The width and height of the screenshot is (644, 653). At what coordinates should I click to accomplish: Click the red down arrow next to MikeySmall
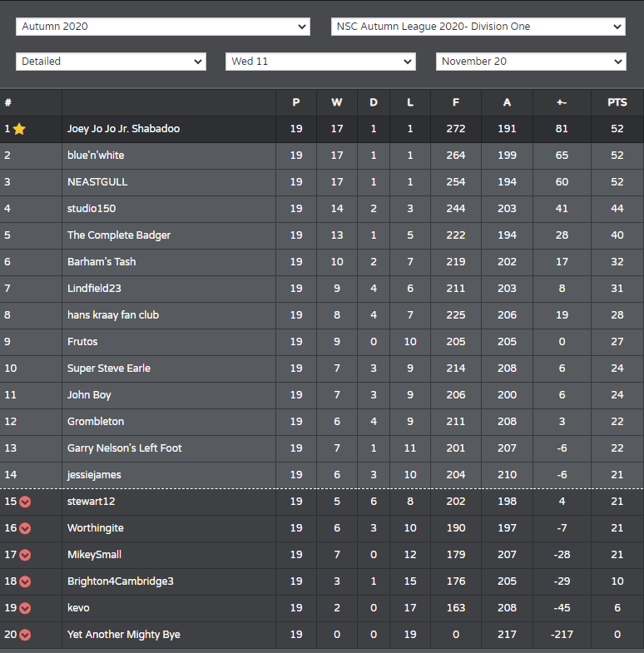tap(25, 555)
